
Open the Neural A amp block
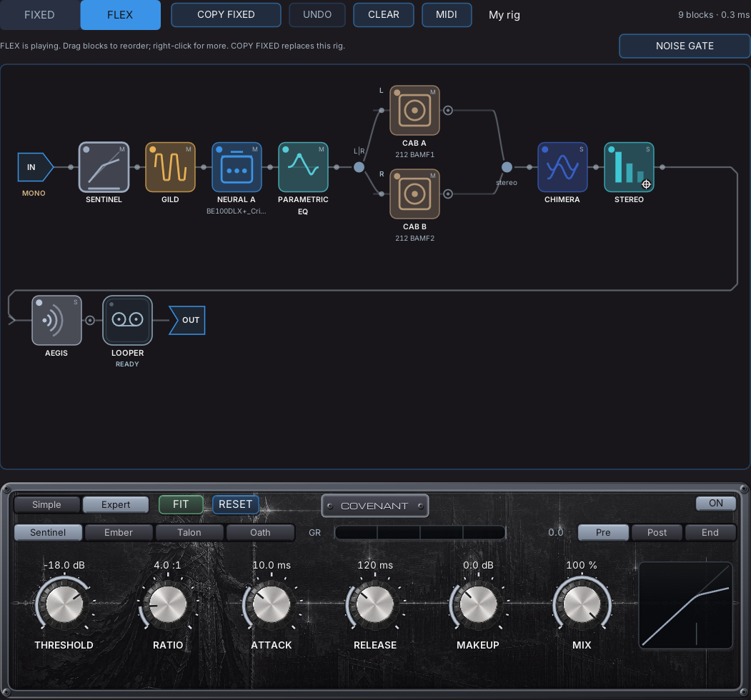coord(237,167)
